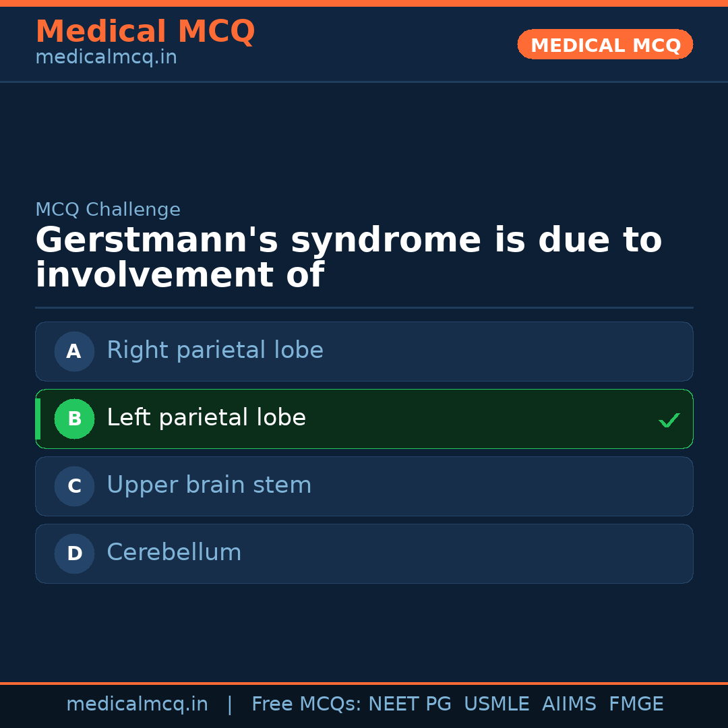The width and height of the screenshot is (728, 728).
Task: Choose the Upper brain stem option
Action: tap(209, 485)
